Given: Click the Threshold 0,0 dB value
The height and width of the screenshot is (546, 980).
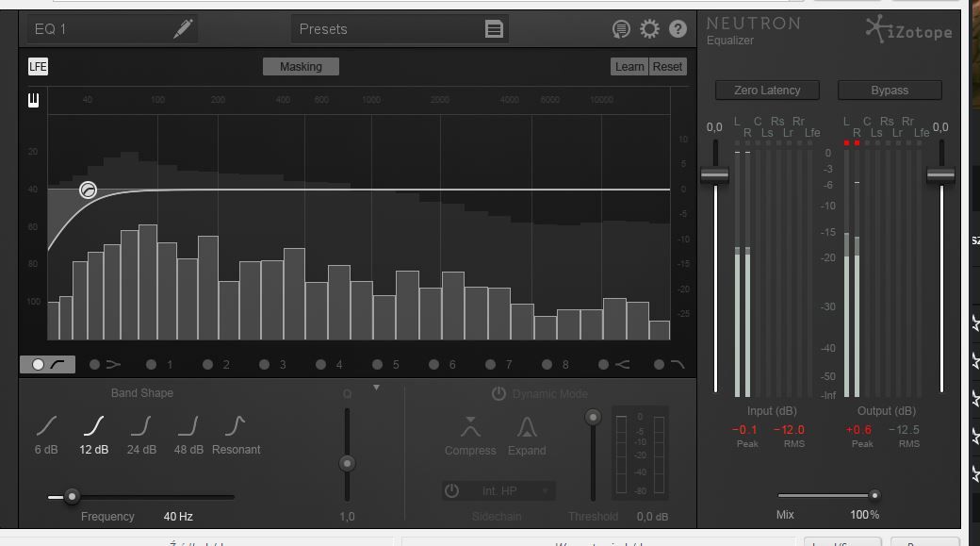Looking at the screenshot, I should [652, 517].
